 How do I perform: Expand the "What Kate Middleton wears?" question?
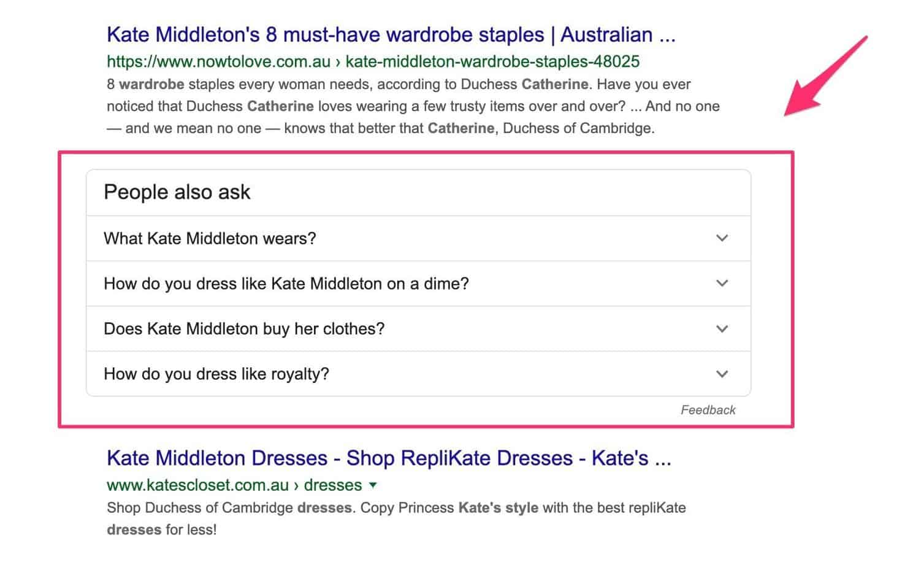coord(210,239)
